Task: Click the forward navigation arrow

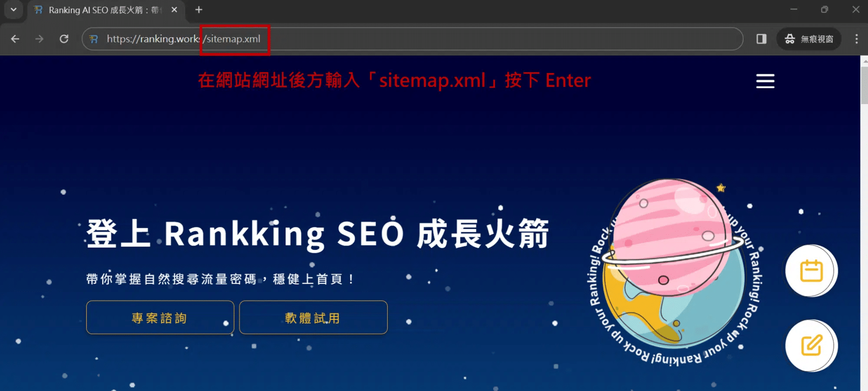Action: coord(40,39)
